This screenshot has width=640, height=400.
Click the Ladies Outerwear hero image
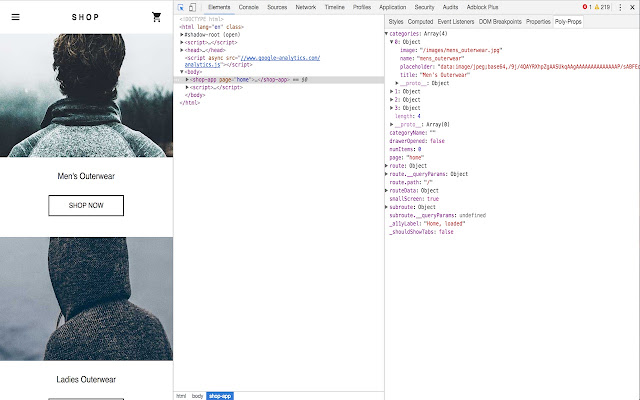coord(86,299)
